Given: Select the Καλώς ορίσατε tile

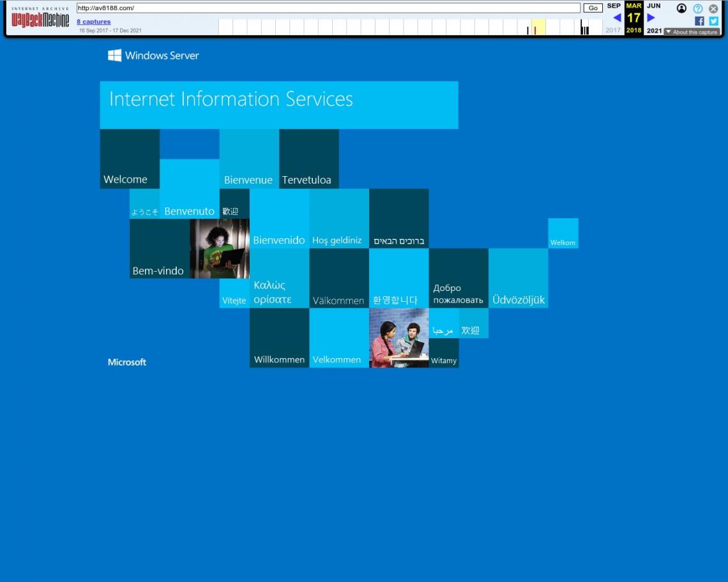Looking at the screenshot, I should [x=280, y=278].
